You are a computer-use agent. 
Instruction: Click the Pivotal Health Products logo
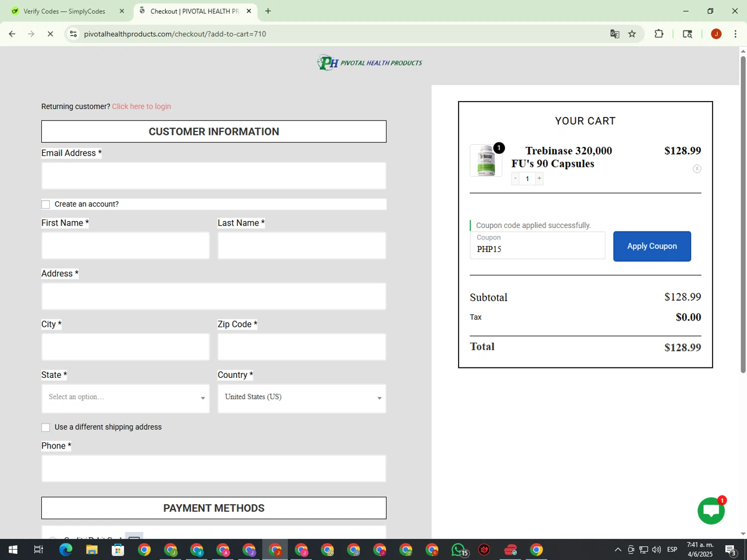pyautogui.click(x=370, y=63)
